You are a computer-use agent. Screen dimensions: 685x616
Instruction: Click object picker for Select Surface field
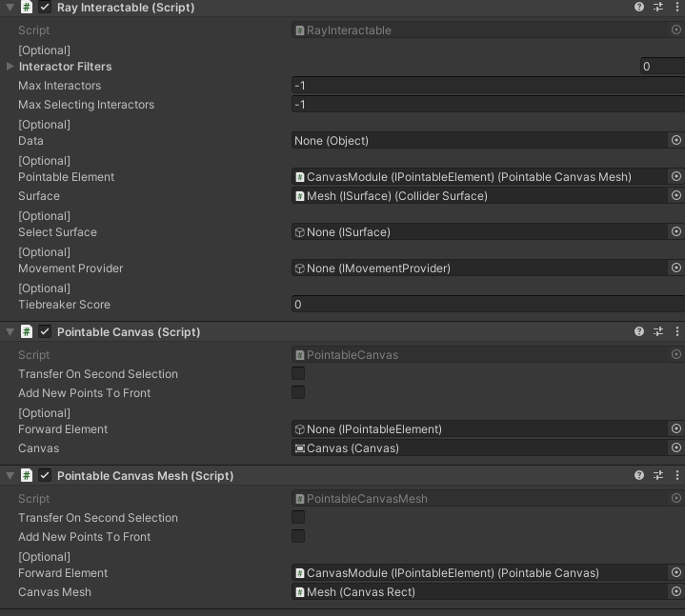point(675,231)
